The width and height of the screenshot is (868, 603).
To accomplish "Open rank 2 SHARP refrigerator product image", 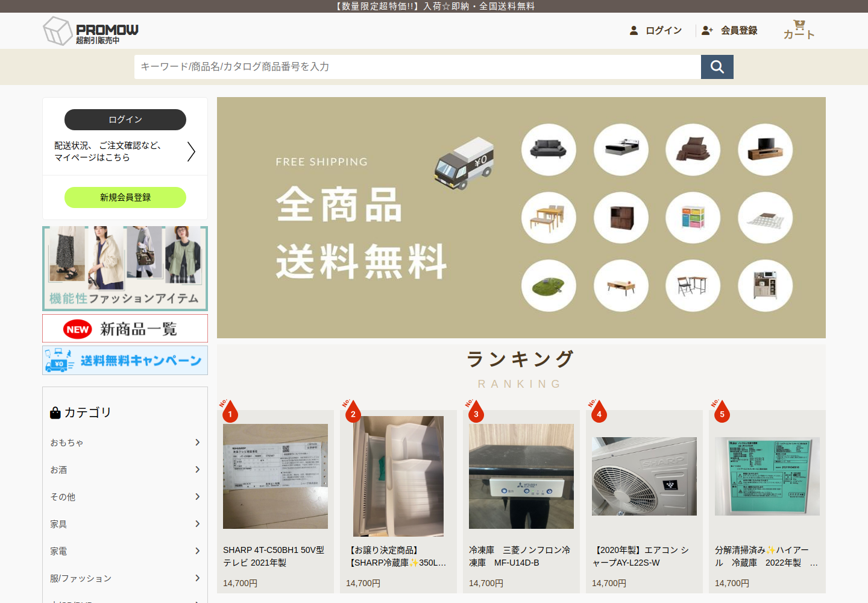I will click(x=398, y=476).
